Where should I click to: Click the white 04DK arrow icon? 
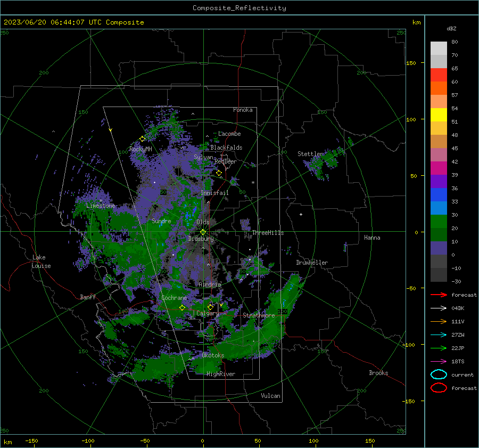click(x=439, y=308)
